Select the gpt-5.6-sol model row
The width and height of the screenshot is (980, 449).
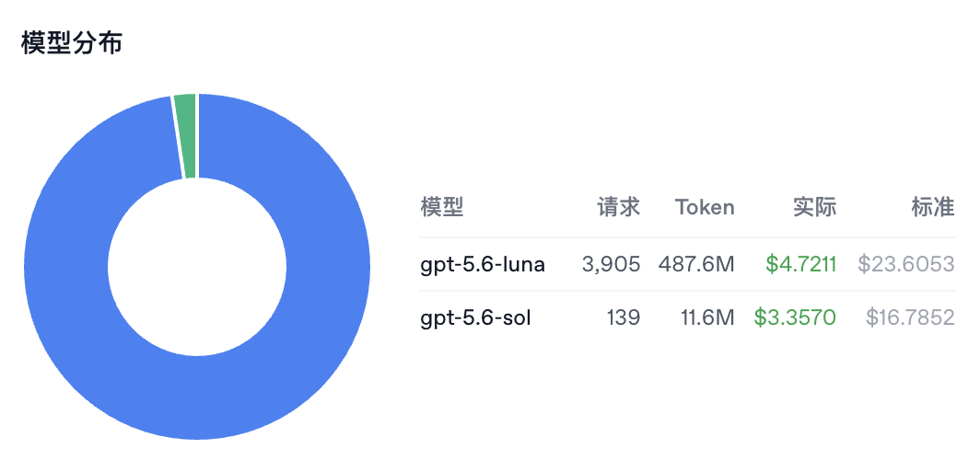point(687,317)
